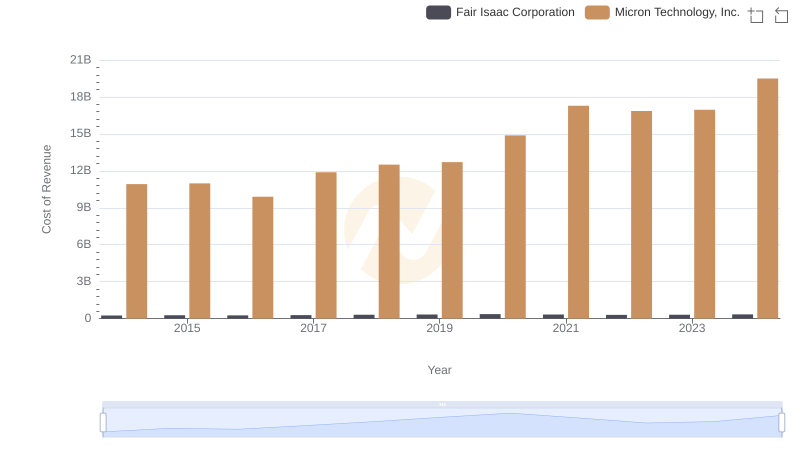Viewport: 800px width, 461px height.
Task: Click the 18B y-axis label
Action: 81,97
